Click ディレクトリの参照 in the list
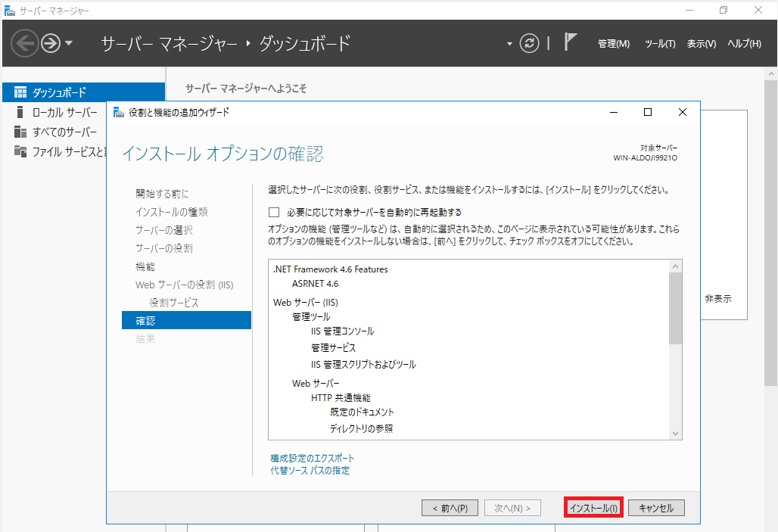 361,428
